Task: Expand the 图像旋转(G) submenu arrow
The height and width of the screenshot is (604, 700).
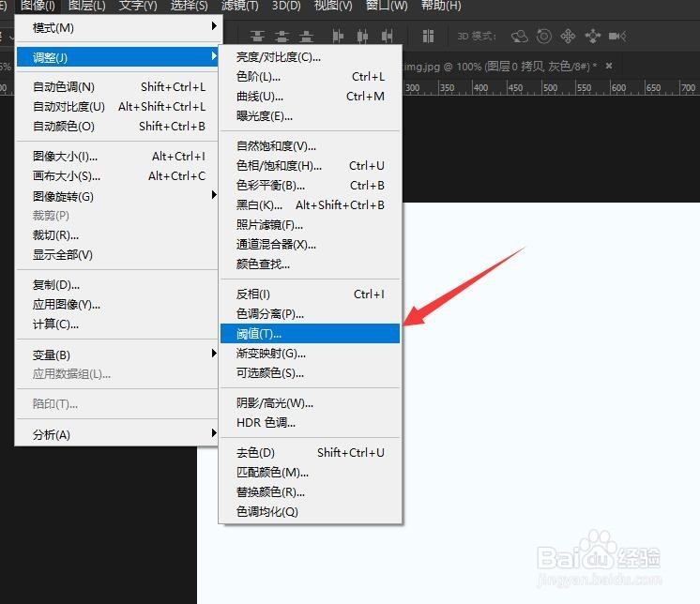Action: tap(214, 195)
